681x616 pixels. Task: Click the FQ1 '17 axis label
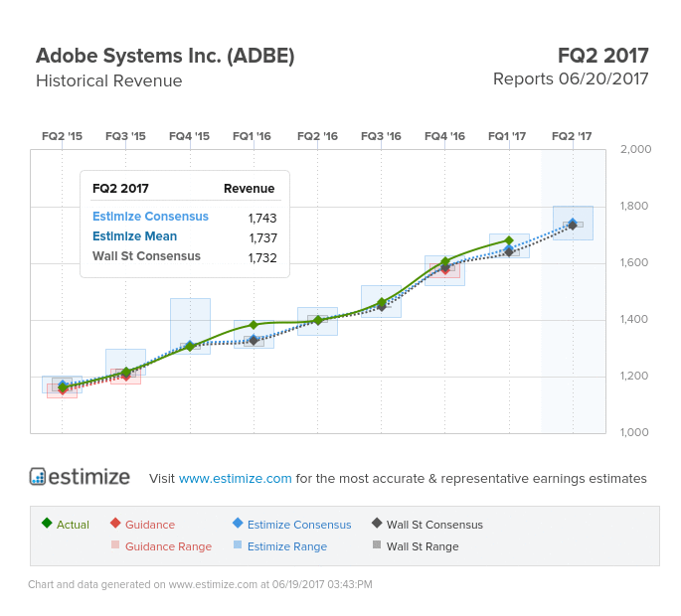[507, 136]
